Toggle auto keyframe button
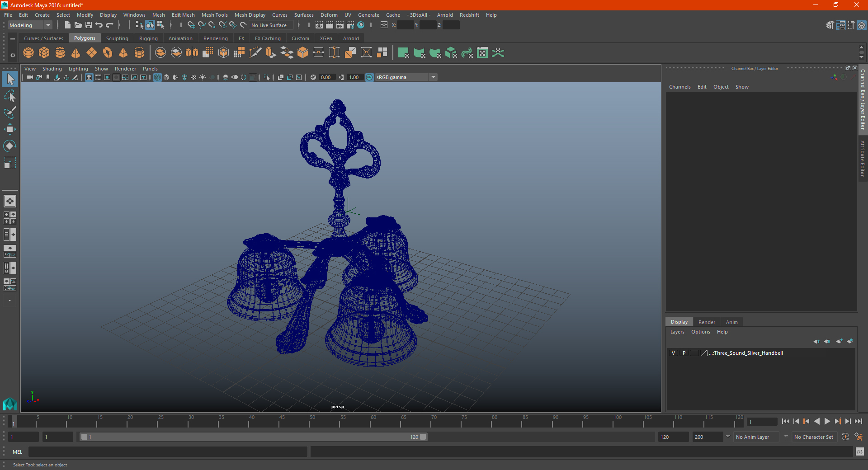Screen dimensions: 868x470 (845, 437)
